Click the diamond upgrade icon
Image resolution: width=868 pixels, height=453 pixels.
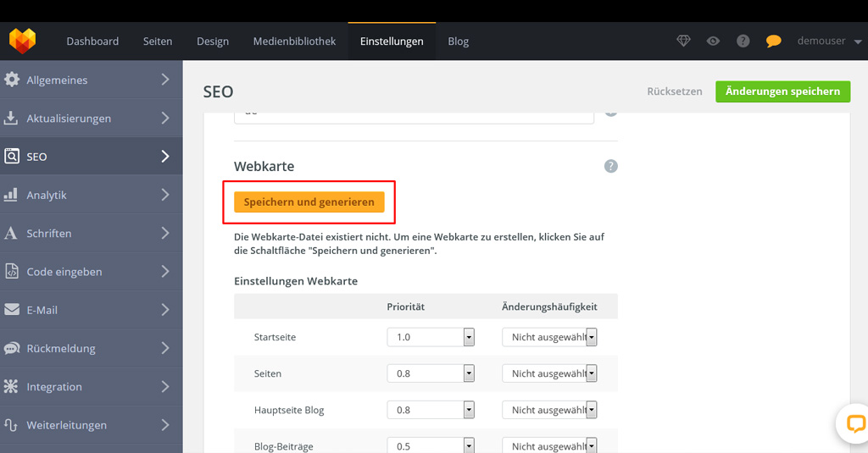684,41
